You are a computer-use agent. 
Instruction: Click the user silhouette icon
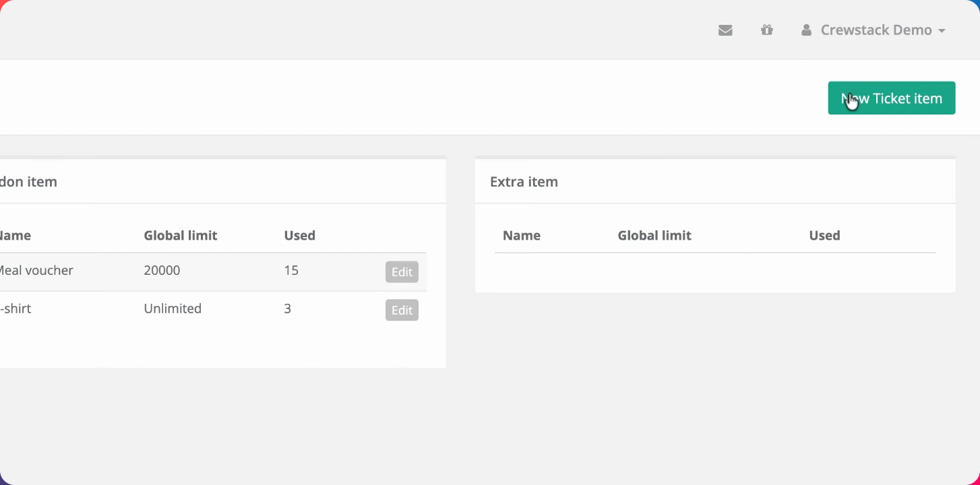(x=806, y=30)
